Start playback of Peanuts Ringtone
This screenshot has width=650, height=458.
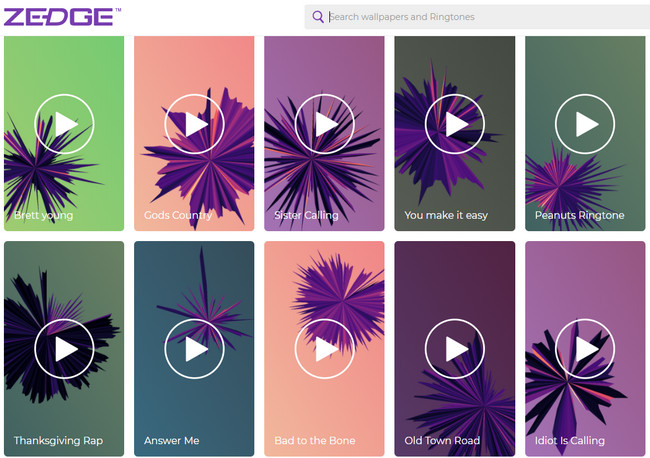pyautogui.click(x=584, y=124)
